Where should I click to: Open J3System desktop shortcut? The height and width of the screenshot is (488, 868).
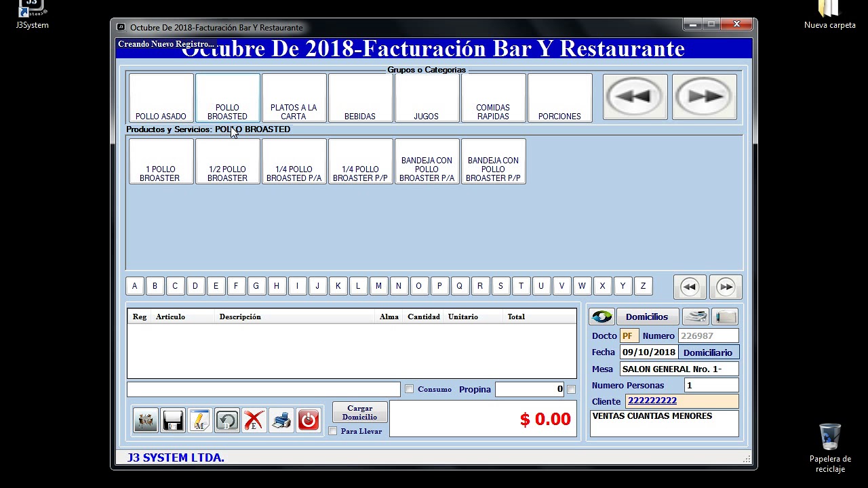(32, 15)
